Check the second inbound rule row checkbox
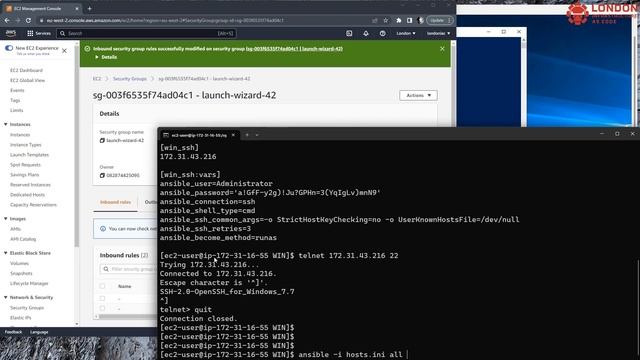Screen dimensions: 640x360 (x=102, y=309)
